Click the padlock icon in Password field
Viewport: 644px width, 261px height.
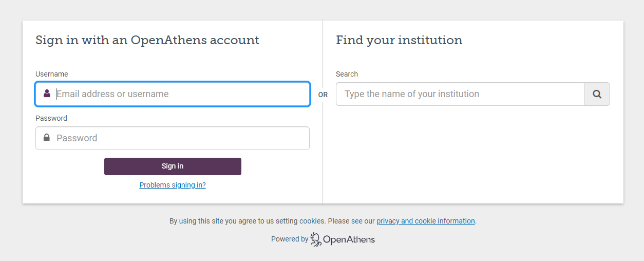tap(47, 138)
